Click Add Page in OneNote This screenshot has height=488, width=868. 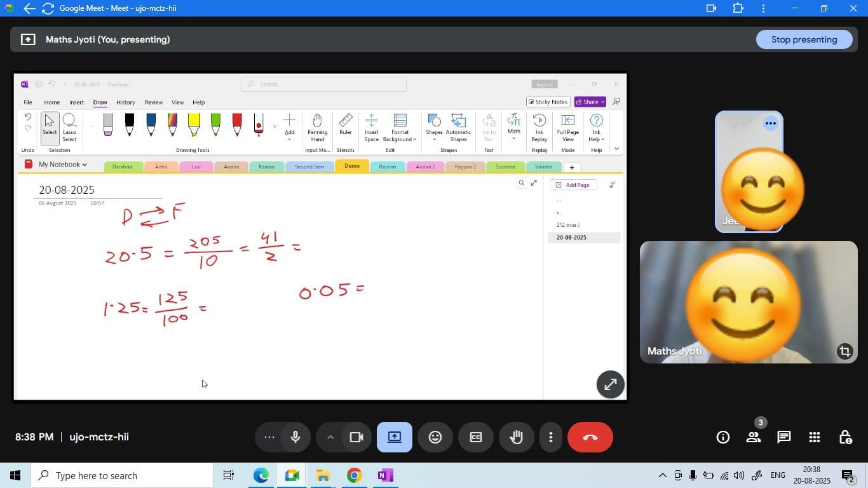pos(572,185)
